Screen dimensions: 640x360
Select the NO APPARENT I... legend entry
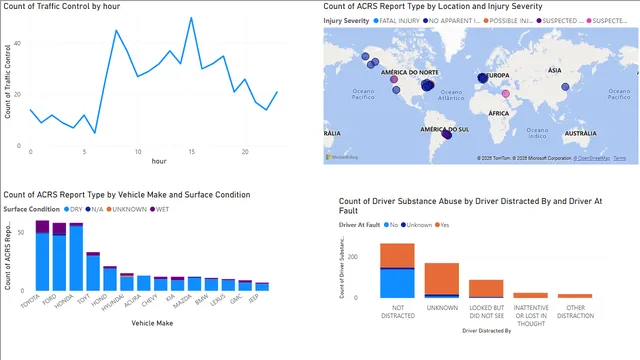451,21
